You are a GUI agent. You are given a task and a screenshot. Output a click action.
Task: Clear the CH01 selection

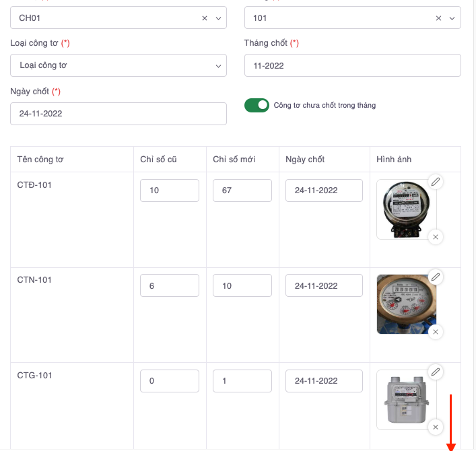[205, 18]
